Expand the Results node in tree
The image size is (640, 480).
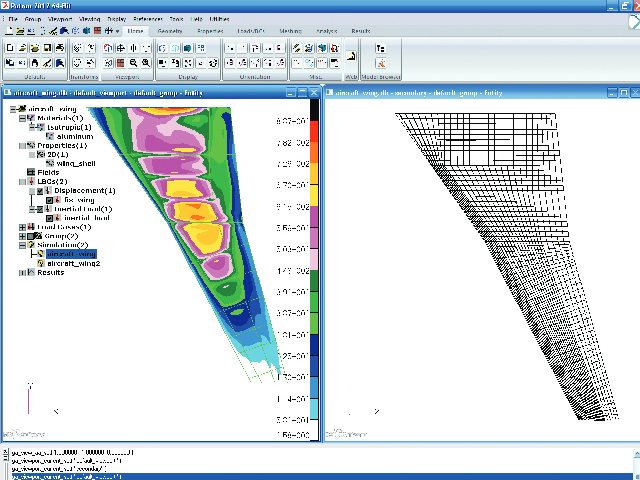click(22, 272)
